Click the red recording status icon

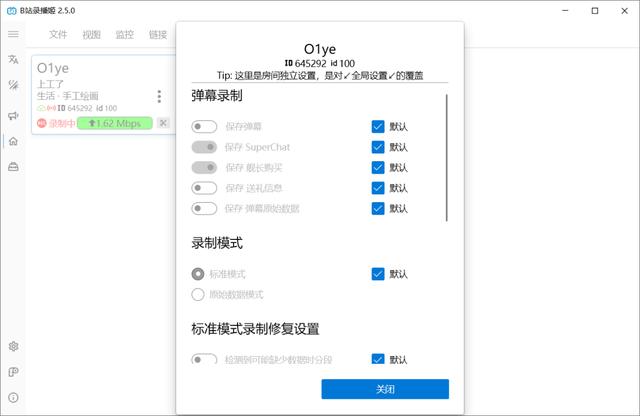42,123
